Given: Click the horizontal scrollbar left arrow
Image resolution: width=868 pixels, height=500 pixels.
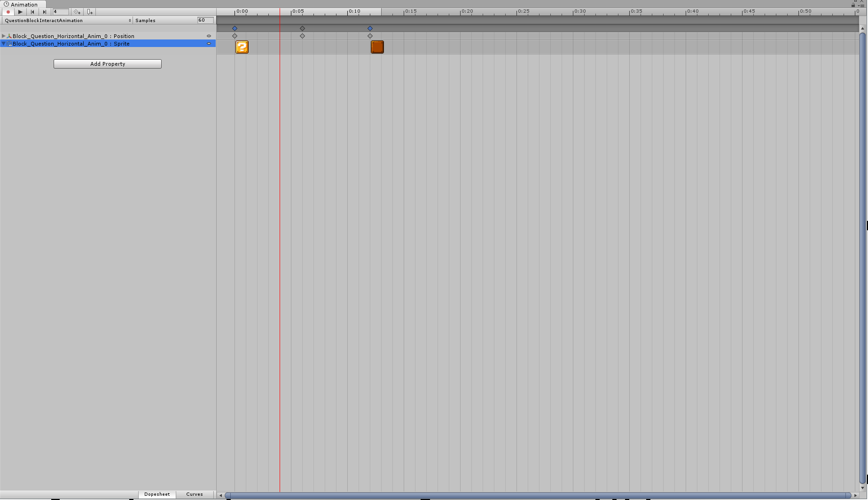Looking at the screenshot, I should tap(220, 495).
